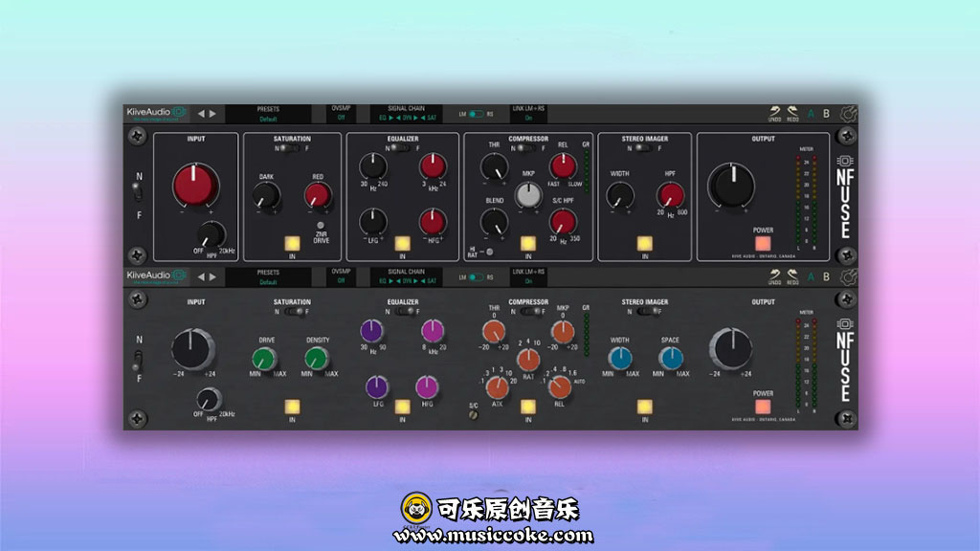Click grey MKP knob in top compressor
This screenshot has width=980, height=551.
click(528, 195)
